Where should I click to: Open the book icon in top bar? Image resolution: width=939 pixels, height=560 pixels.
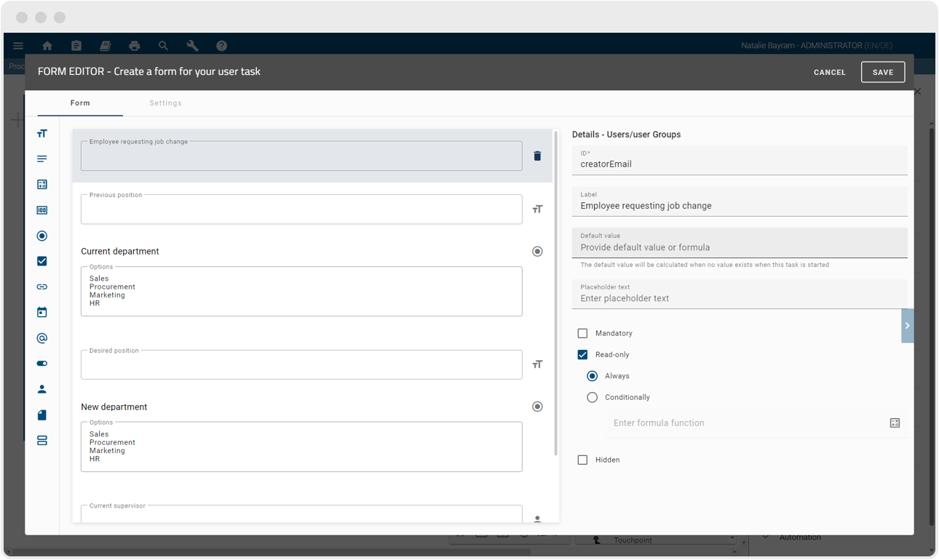[106, 46]
